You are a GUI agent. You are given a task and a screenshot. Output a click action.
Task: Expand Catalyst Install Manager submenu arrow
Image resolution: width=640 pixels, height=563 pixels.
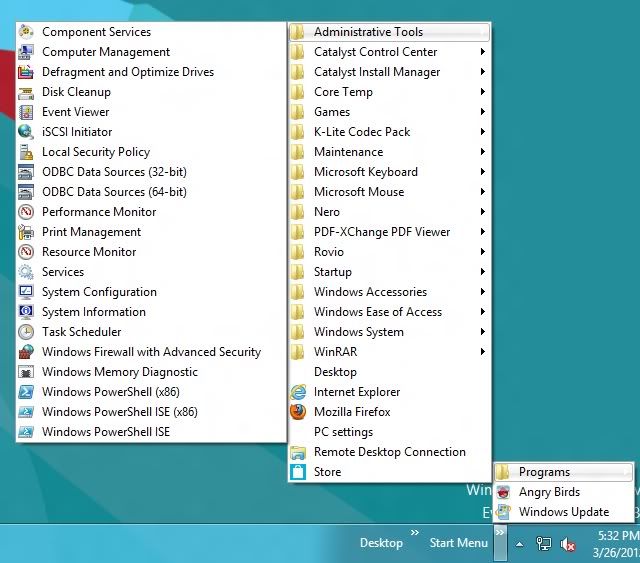(483, 71)
